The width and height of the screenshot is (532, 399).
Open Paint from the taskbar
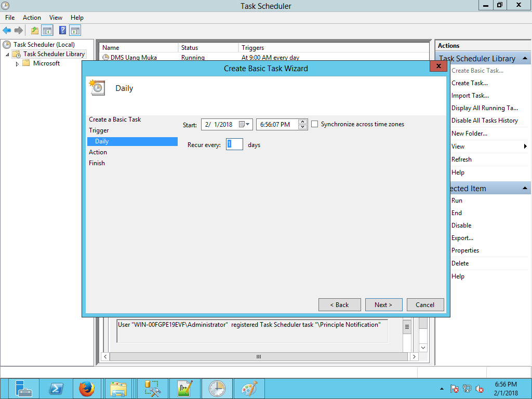tap(249, 389)
